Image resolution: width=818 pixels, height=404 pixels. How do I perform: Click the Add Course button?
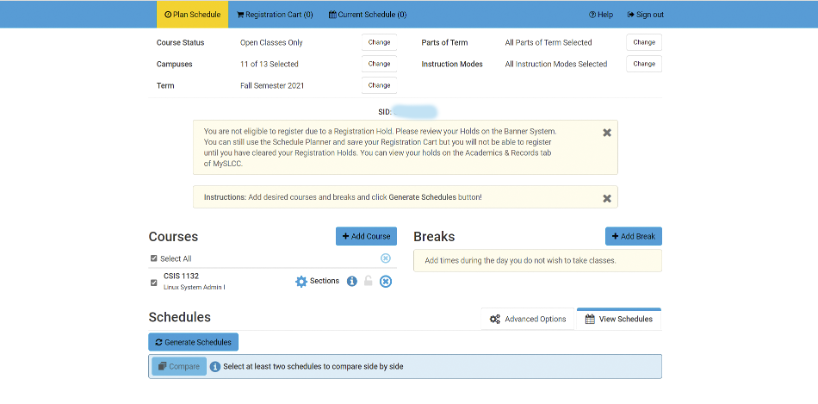(x=366, y=236)
